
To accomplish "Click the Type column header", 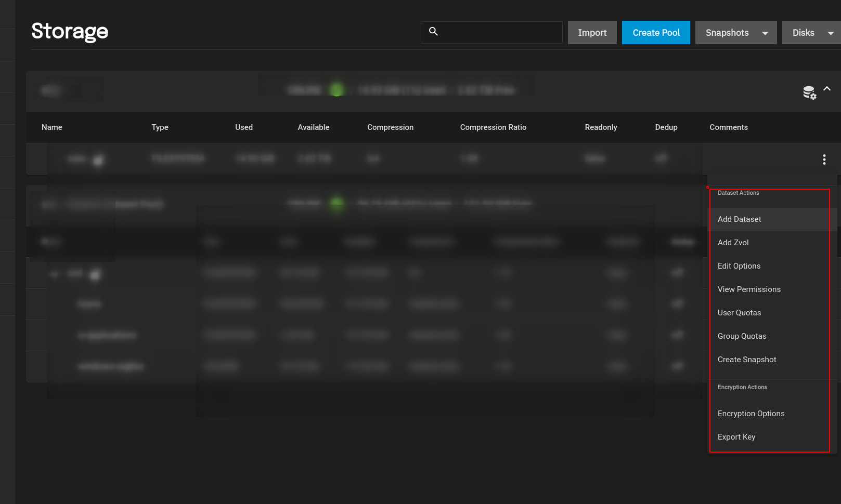I will (160, 127).
